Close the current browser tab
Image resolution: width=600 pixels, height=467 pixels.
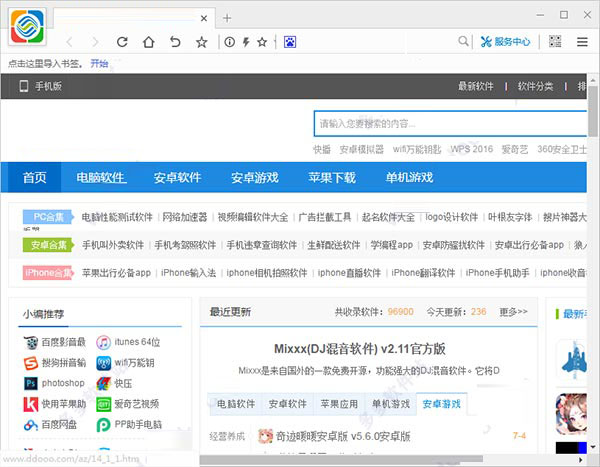pos(204,18)
